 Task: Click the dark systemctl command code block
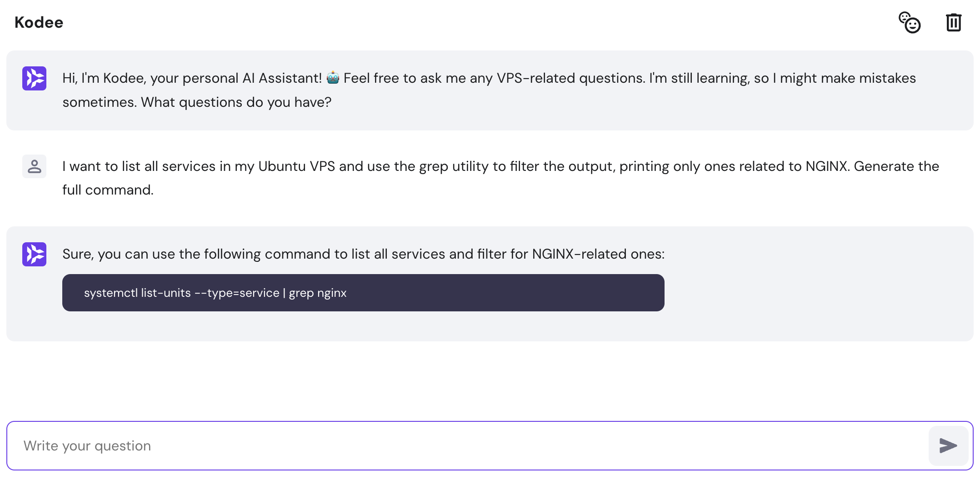tap(500, 293)
